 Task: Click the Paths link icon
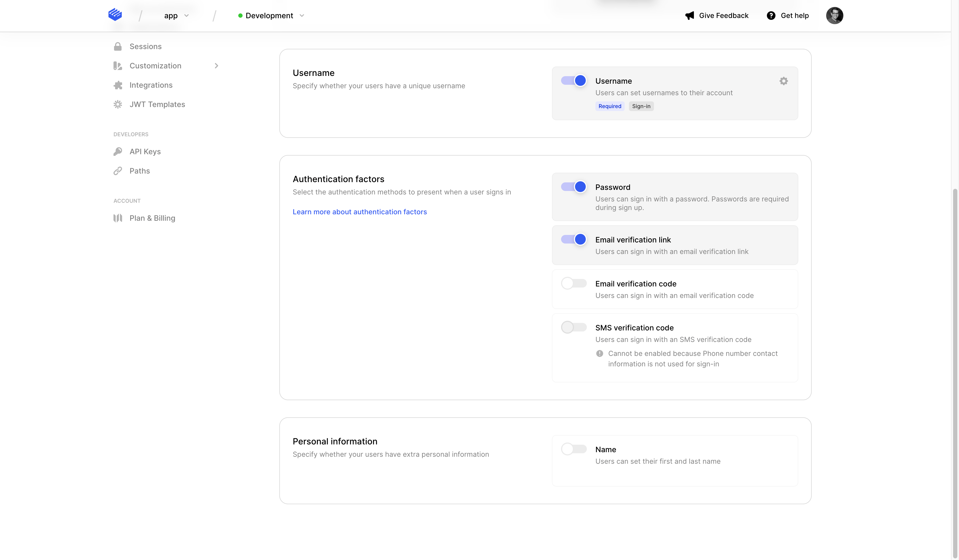click(x=118, y=171)
